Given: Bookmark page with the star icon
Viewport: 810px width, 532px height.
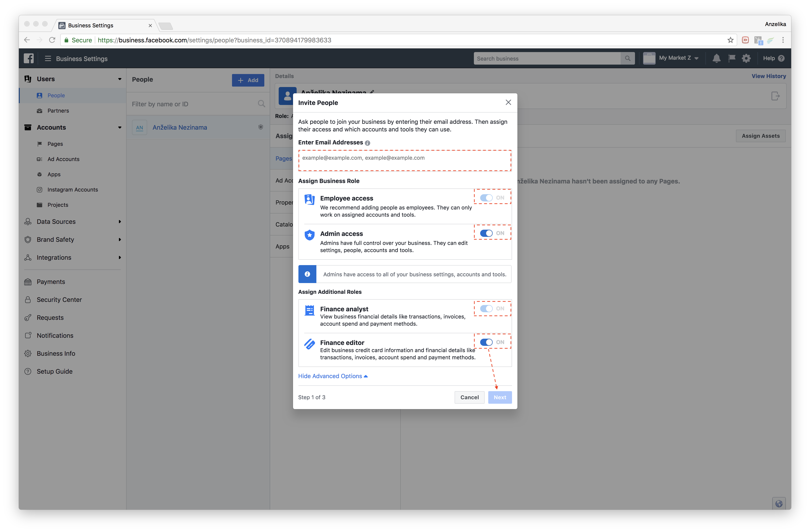Looking at the screenshot, I should 730,40.
